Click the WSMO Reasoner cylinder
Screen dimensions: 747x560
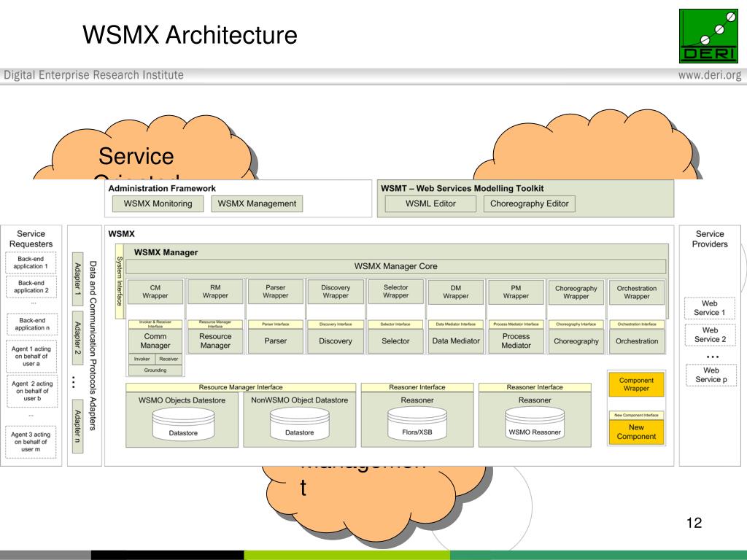tap(535, 424)
